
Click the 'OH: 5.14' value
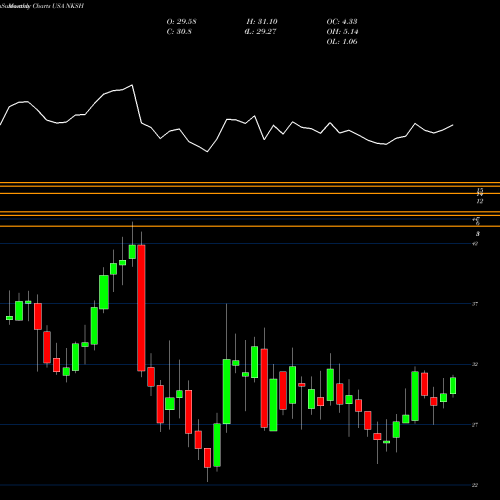pos(342,32)
